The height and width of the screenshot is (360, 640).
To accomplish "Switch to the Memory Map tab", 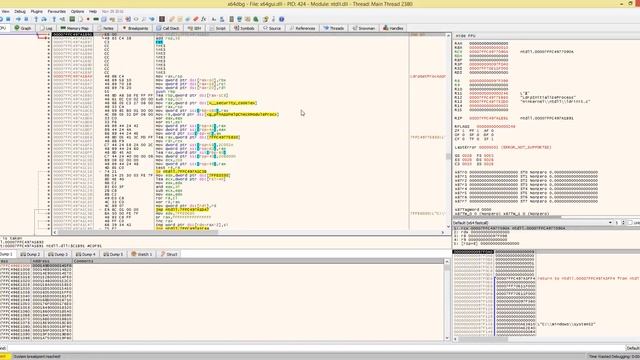I will tap(75, 28).
